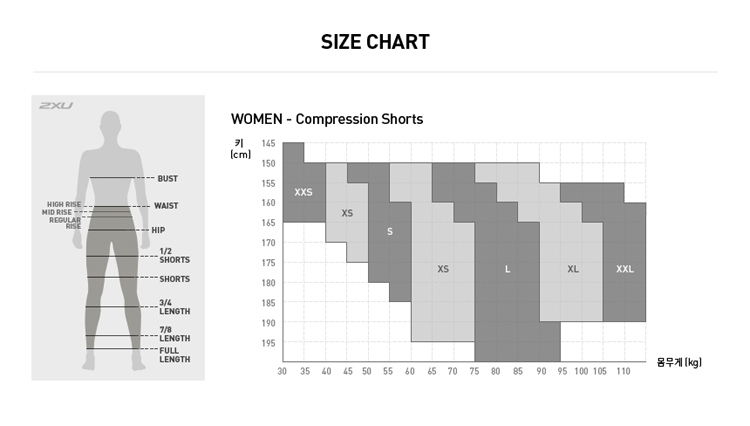The width and height of the screenshot is (750, 426).
Task: Pick the XL size block
Action: pyautogui.click(x=572, y=269)
